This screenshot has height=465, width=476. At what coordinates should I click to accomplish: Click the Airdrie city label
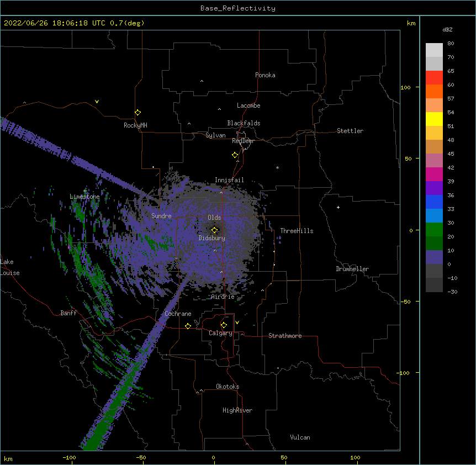click(x=223, y=297)
